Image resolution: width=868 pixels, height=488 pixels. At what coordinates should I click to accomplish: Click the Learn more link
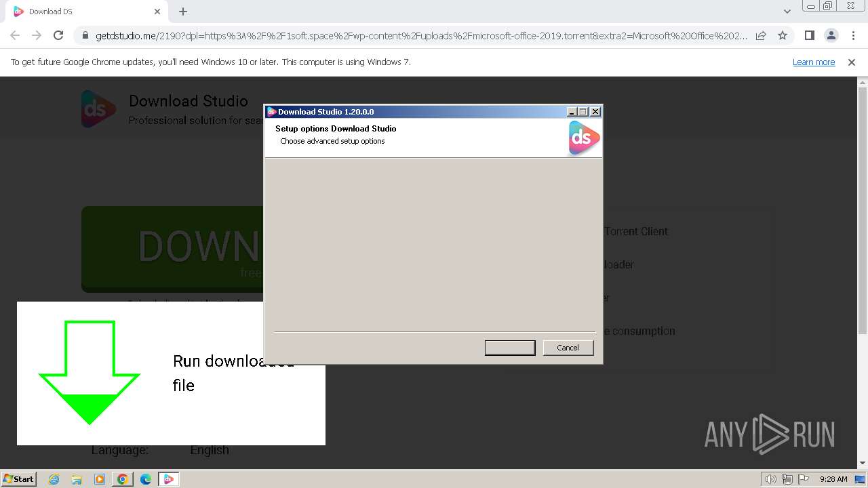(x=814, y=62)
